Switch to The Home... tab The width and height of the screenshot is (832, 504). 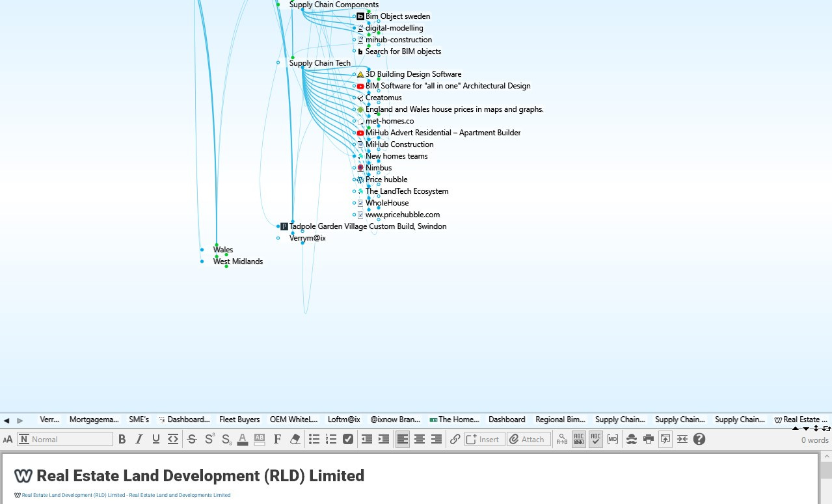454,419
